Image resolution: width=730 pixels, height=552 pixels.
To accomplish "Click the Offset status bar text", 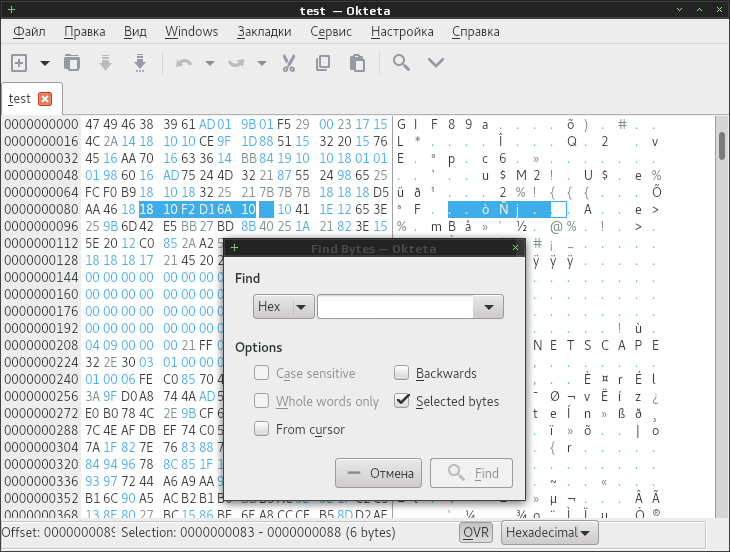I will point(58,532).
